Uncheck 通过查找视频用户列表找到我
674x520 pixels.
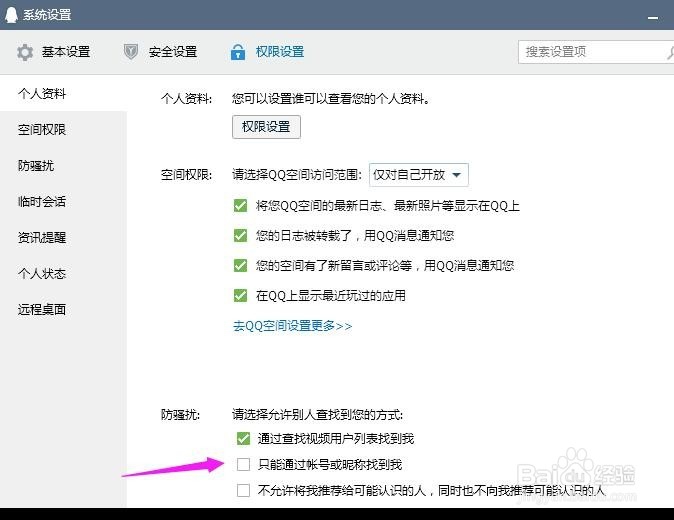(243, 438)
